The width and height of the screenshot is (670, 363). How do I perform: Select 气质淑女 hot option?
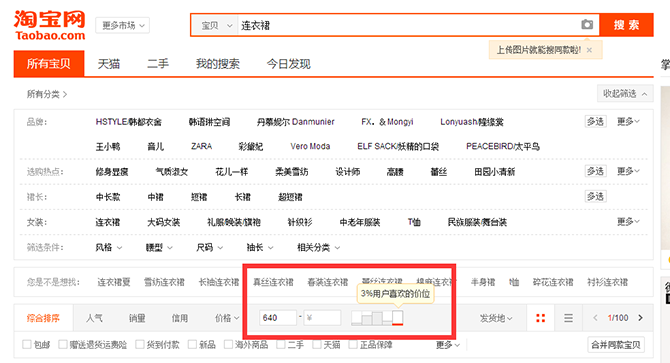tap(172, 172)
